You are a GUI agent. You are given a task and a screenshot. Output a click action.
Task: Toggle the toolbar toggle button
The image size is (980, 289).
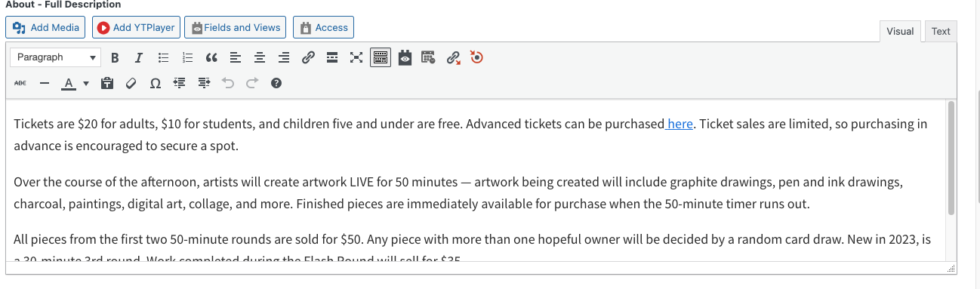point(381,57)
